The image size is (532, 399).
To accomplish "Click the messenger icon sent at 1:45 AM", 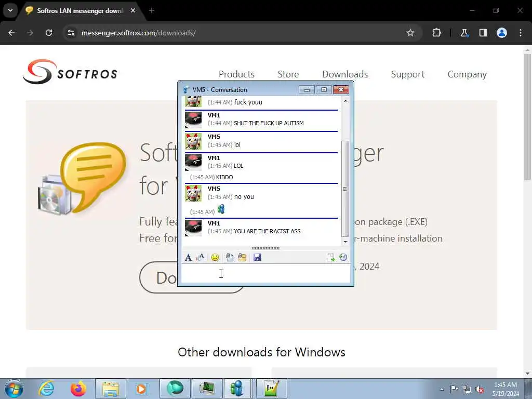I will (x=221, y=209).
